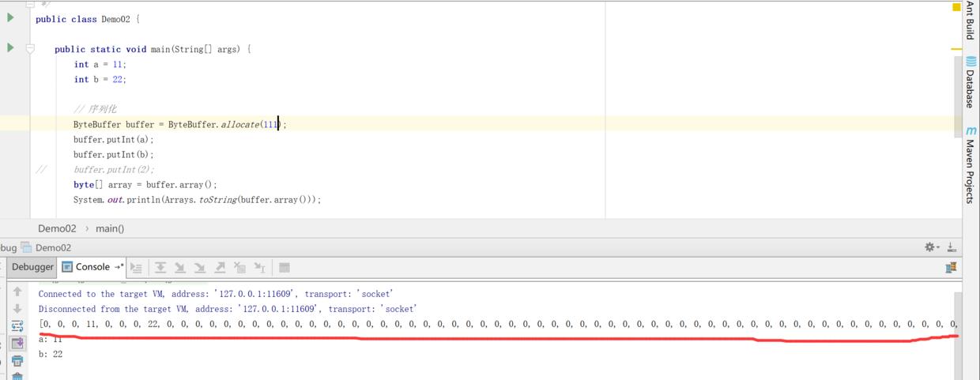The image size is (980, 380).
Task: Click 'public class Demo02' declaration
Action: (x=87, y=19)
